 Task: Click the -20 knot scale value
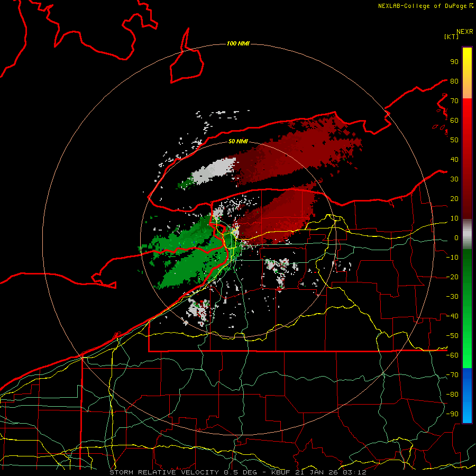452,277
